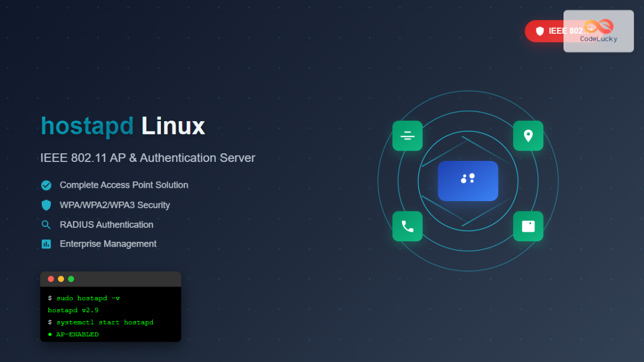Click the blue center node icon
The width and height of the screenshot is (644, 362).
(x=468, y=181)
